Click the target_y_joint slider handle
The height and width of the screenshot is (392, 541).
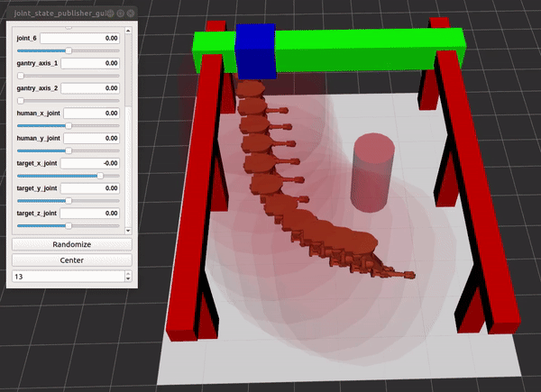tap(69, 201)
